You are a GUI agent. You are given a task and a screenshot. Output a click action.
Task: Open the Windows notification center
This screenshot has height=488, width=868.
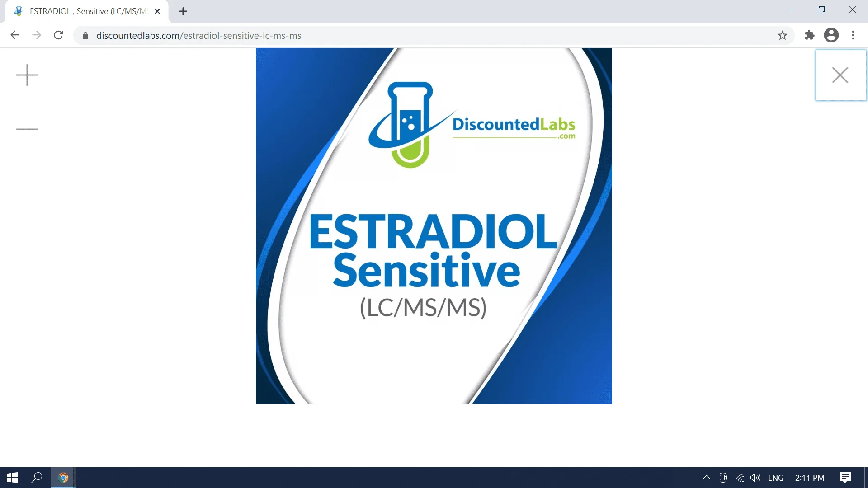click(845, 478)
